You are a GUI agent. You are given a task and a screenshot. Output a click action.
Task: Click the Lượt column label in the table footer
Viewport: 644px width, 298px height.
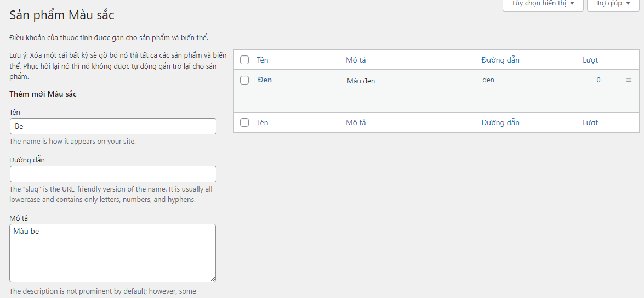tap(590, 122)
